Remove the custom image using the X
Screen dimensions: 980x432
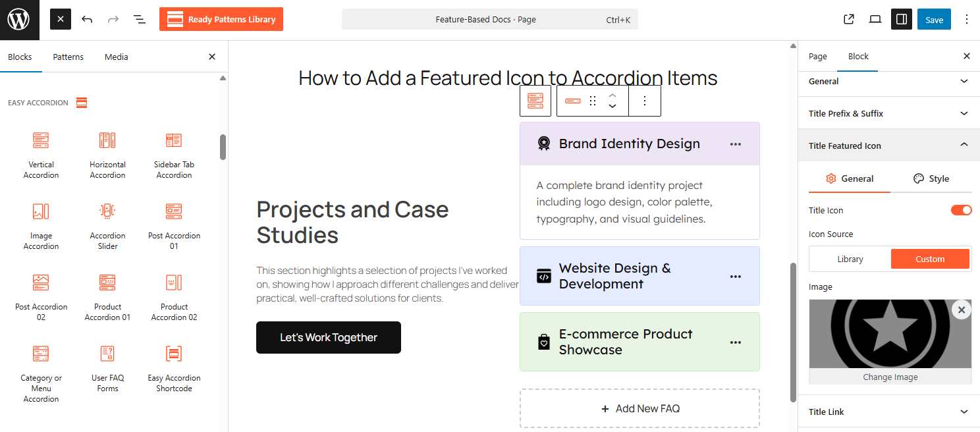(x=962, y=310)
